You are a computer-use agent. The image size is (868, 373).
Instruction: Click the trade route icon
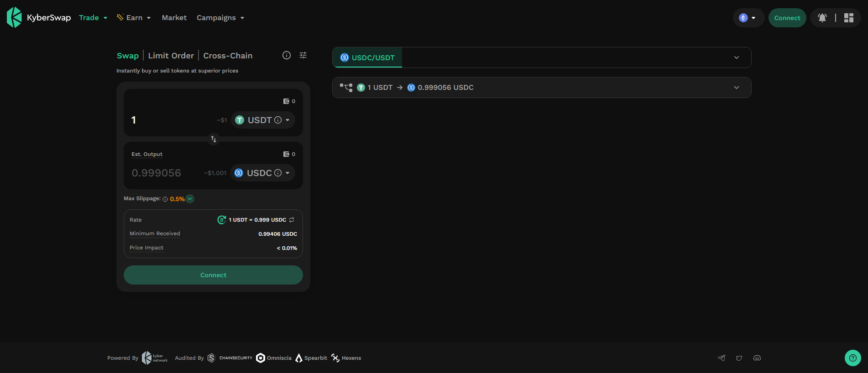point(346,88)
